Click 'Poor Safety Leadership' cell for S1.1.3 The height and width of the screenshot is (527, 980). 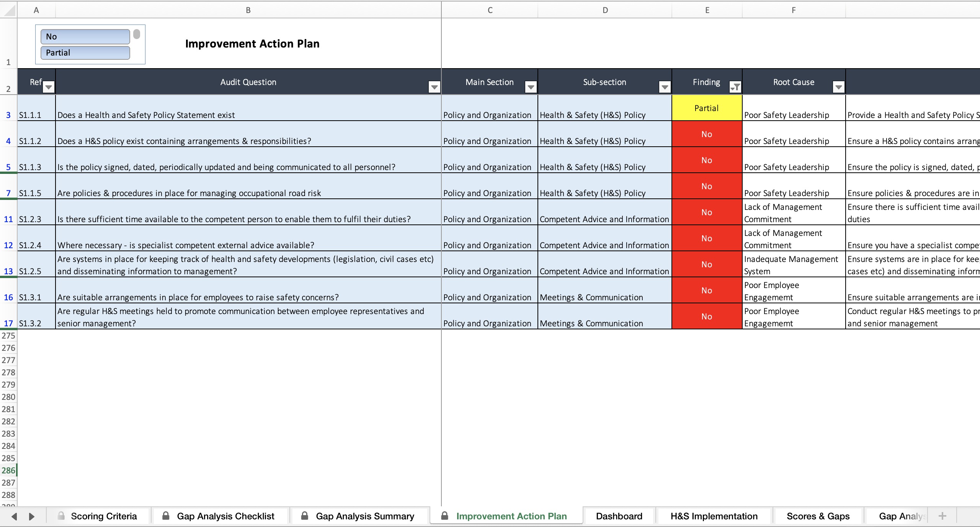[794, 160]
